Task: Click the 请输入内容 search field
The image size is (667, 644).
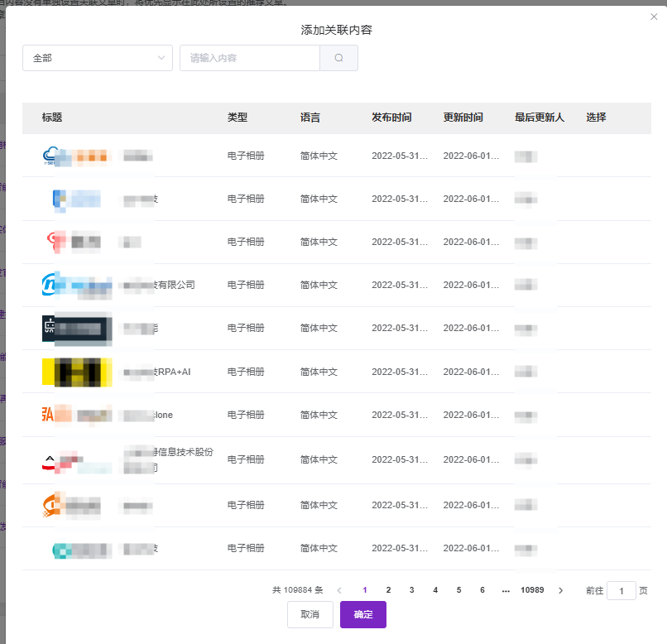Action: point(249,58)
